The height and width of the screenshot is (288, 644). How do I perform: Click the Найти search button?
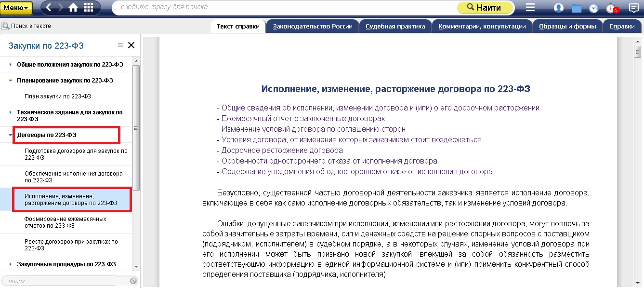point(485,8)
